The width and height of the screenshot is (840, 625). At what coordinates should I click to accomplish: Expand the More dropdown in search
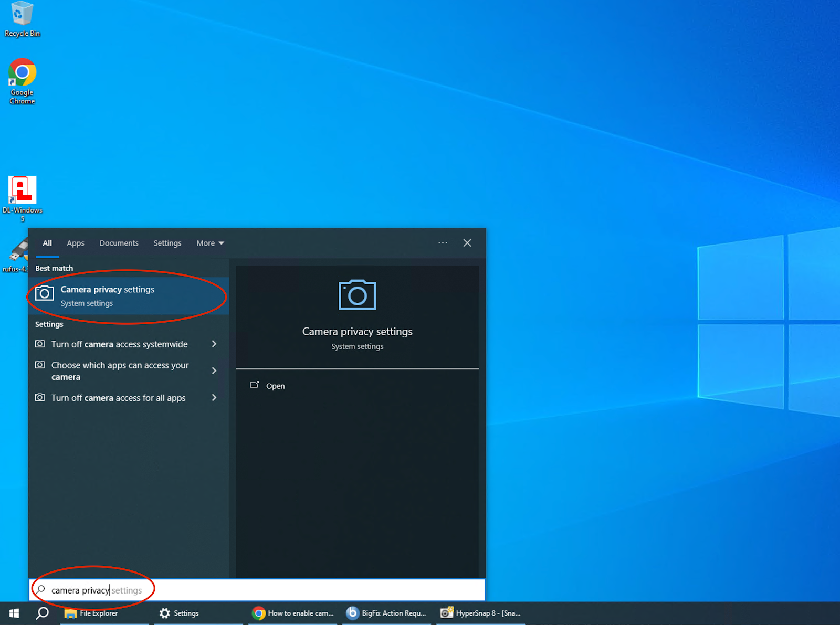tap(210, 243)
